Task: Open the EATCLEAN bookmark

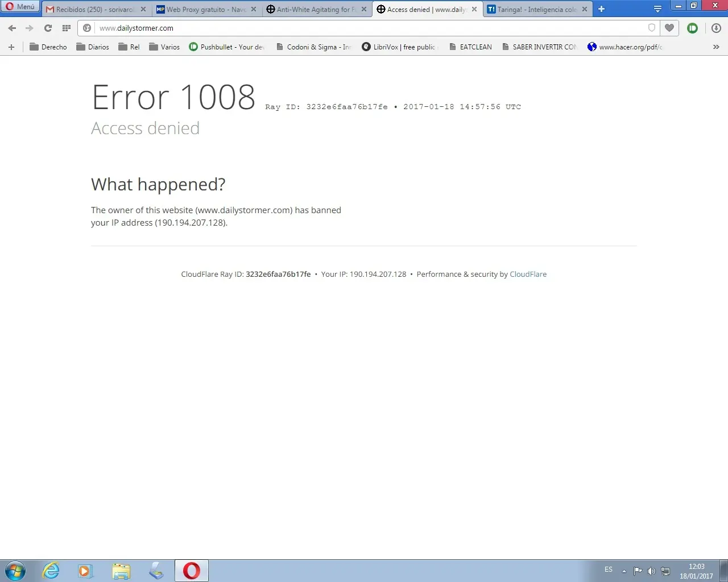Action: [x=470, y=47]
